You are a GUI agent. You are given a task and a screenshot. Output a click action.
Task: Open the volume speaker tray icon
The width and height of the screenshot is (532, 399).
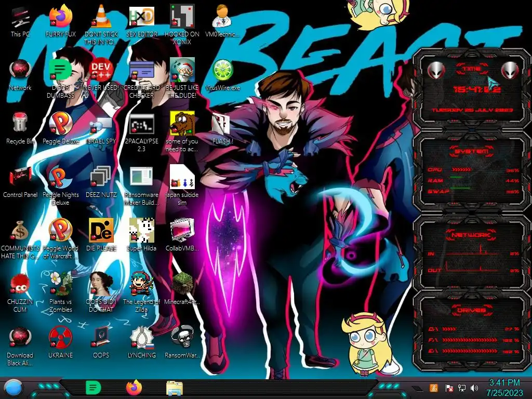pos(474,388)
